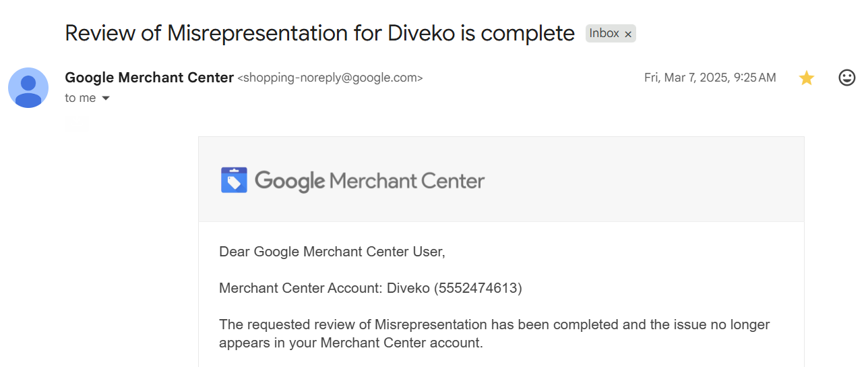
Task: Click the account number 5552474613
Action: (x=478, y=288)
